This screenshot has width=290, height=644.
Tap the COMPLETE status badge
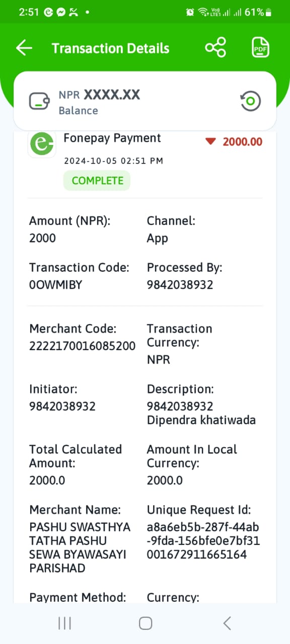pos(97,181)
